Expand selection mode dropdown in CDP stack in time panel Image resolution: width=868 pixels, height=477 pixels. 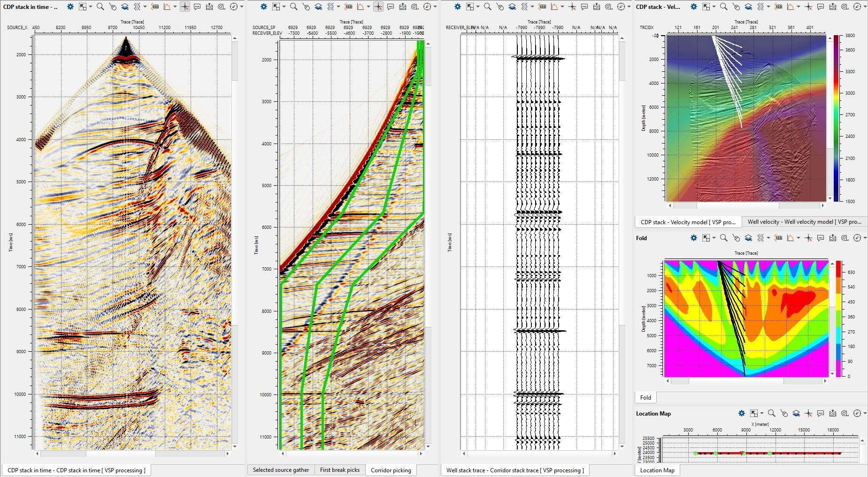point(91,7)
